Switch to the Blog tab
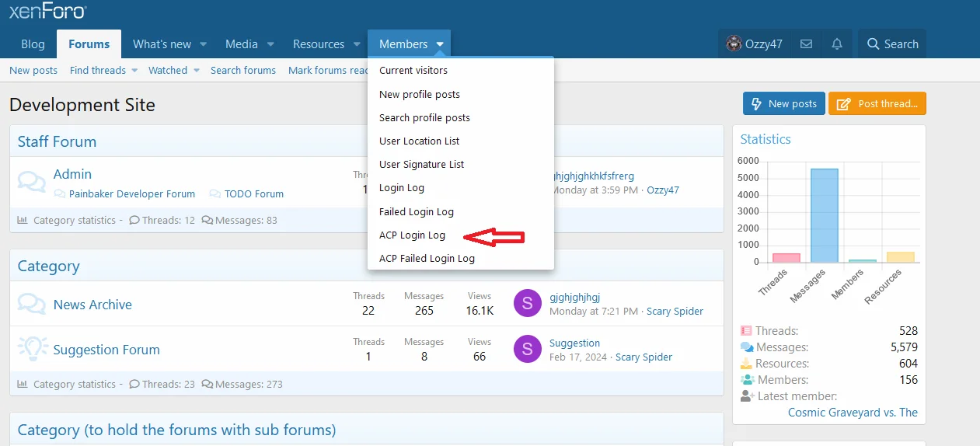The image size is (980, 446). coord(33,44)
